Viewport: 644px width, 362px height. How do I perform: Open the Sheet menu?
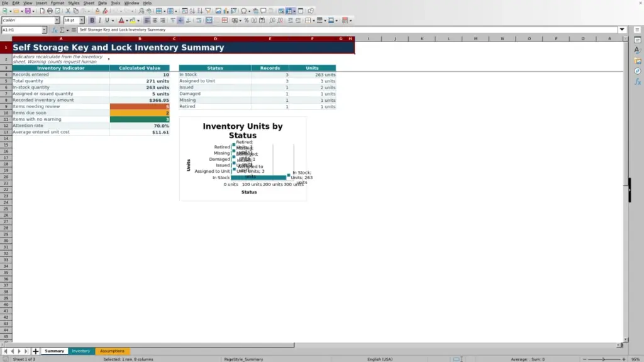click(x=89, y=3)
